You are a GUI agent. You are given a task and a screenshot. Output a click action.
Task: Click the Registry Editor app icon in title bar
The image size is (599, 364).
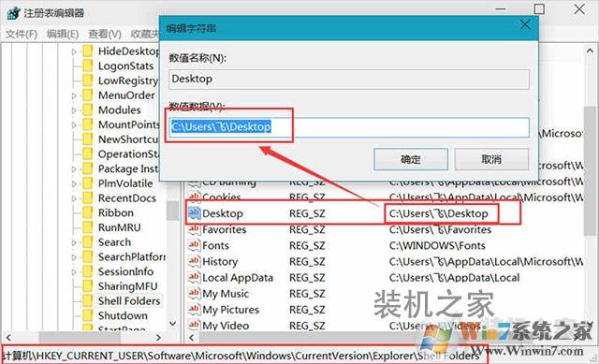click(x=13, y=13)
